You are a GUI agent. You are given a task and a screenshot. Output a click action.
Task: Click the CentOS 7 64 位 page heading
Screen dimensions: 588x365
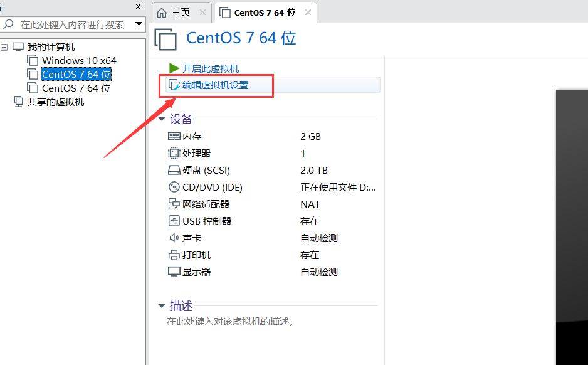point(241,38)
